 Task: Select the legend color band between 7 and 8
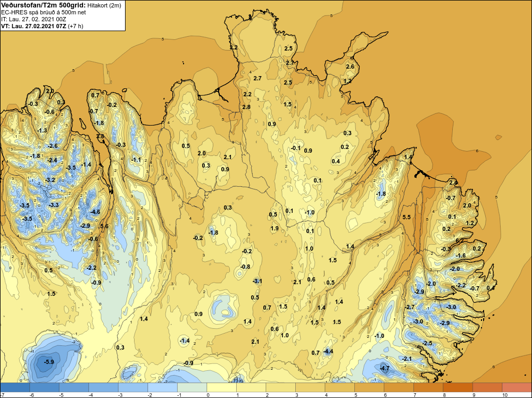tap(428, 387)
